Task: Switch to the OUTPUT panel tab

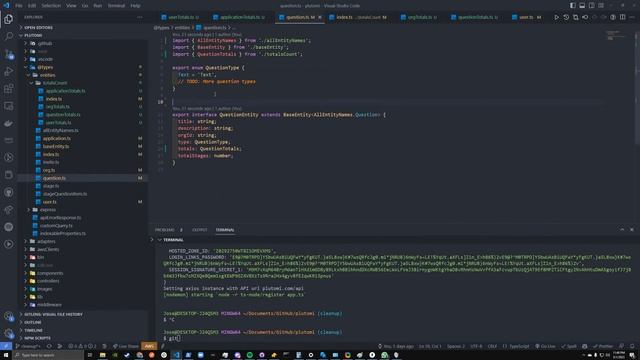Action: pos(200,230)
